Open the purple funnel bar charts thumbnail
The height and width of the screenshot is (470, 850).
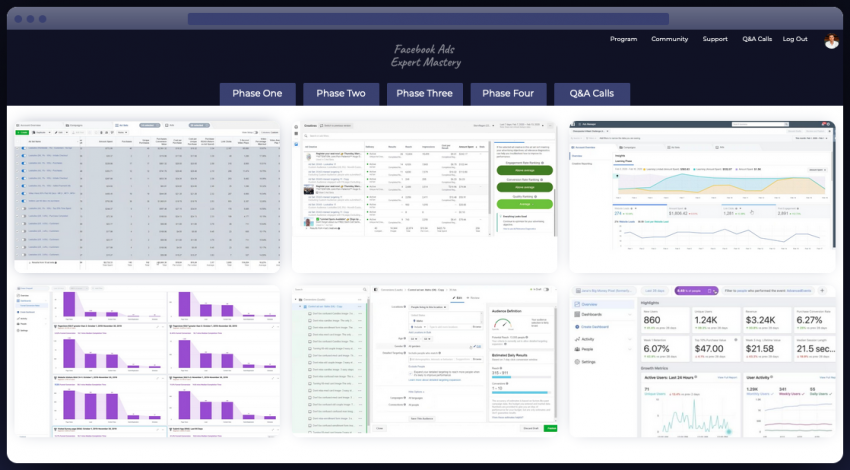pos(147,361)
